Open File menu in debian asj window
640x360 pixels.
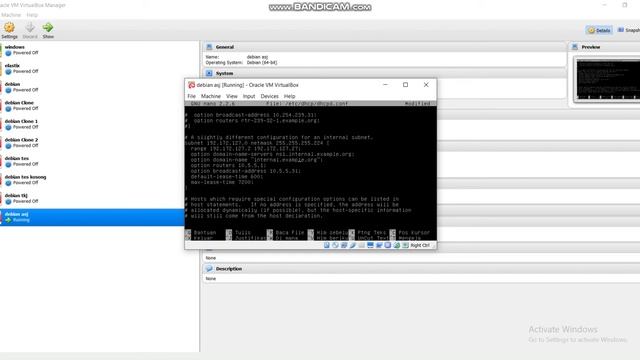191,96
